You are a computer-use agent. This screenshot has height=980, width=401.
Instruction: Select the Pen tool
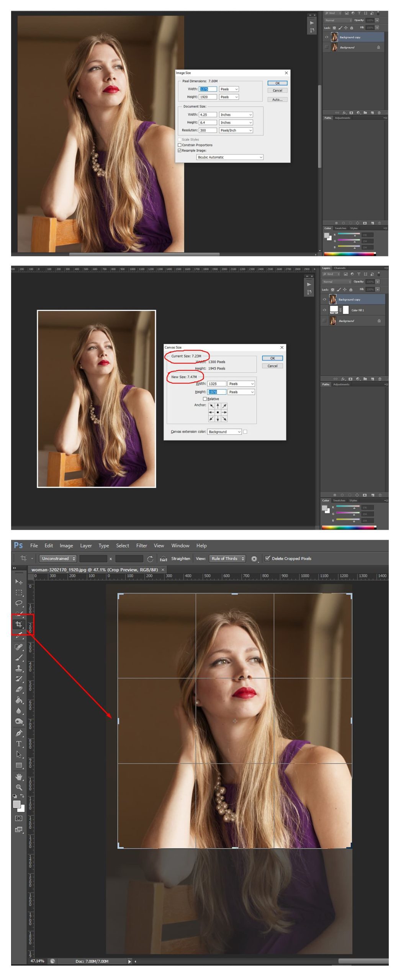tap(18, 733)
